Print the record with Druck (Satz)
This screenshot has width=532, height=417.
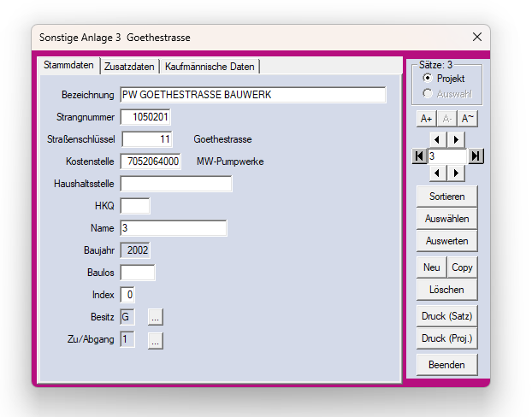coord(446,316)
